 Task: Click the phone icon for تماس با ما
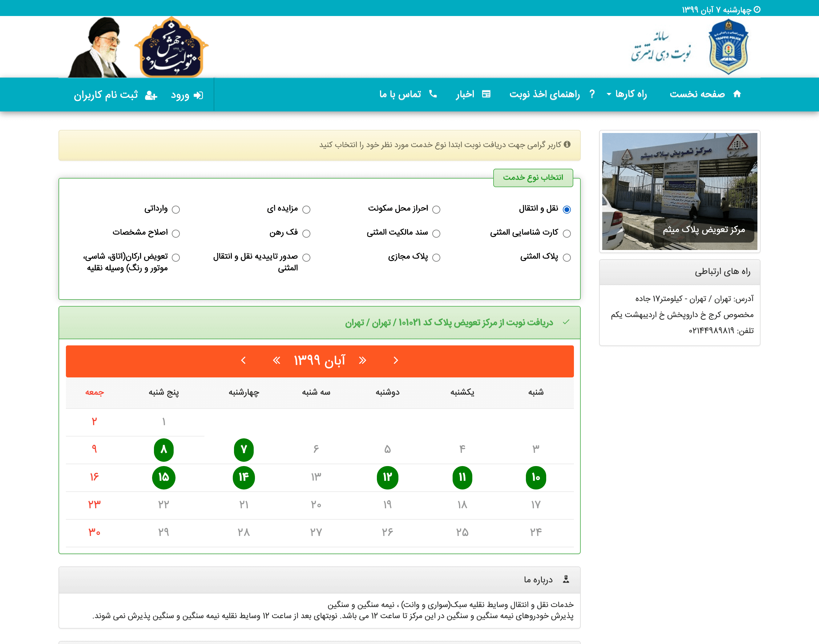click(433, 94)
